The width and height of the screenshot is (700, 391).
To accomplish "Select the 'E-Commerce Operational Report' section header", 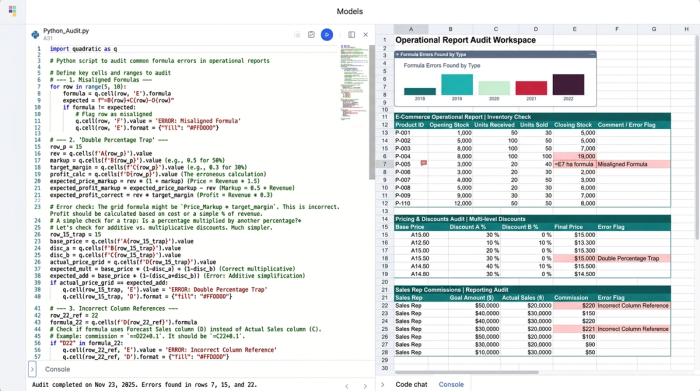I will 532,117.
